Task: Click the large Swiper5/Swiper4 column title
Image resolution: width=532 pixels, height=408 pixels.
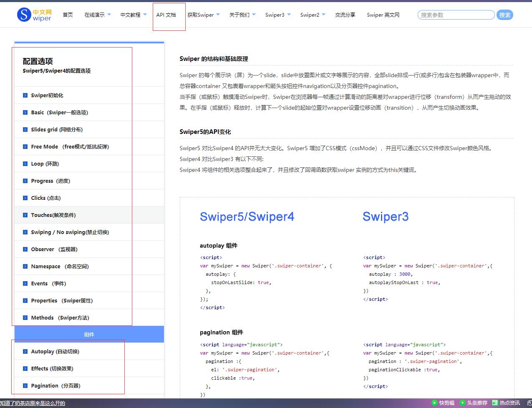Action: (247, 217)
